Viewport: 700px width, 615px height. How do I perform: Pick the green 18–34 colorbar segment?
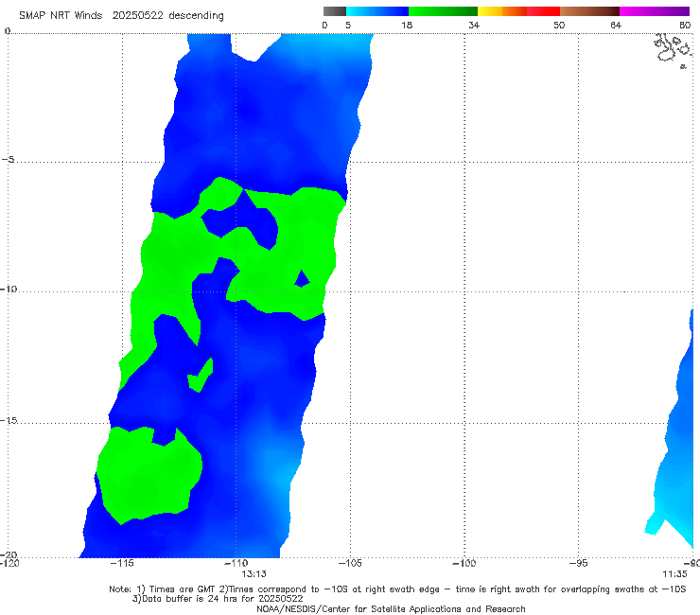point(443,11)
